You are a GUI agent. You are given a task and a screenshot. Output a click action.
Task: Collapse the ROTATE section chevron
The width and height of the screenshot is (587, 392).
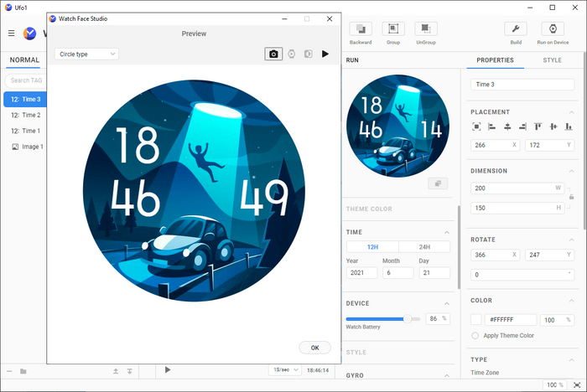(x=573, y=238)
